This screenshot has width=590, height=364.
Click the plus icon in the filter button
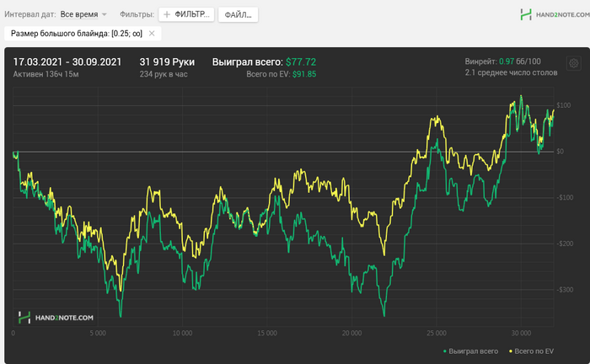(x=167, y=14)
